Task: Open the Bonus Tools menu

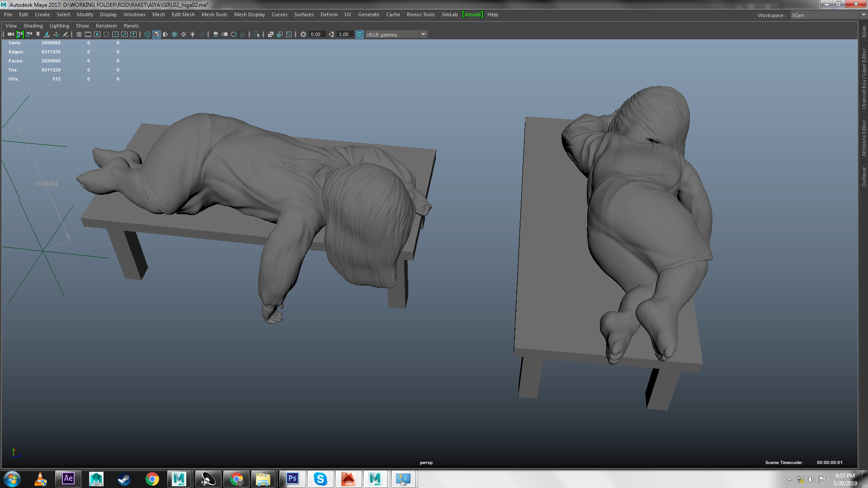Action: click(420, 14)
